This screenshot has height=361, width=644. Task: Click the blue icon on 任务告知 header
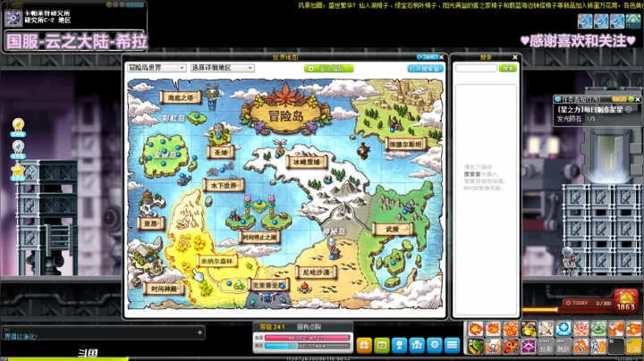(x=558, y=99)
